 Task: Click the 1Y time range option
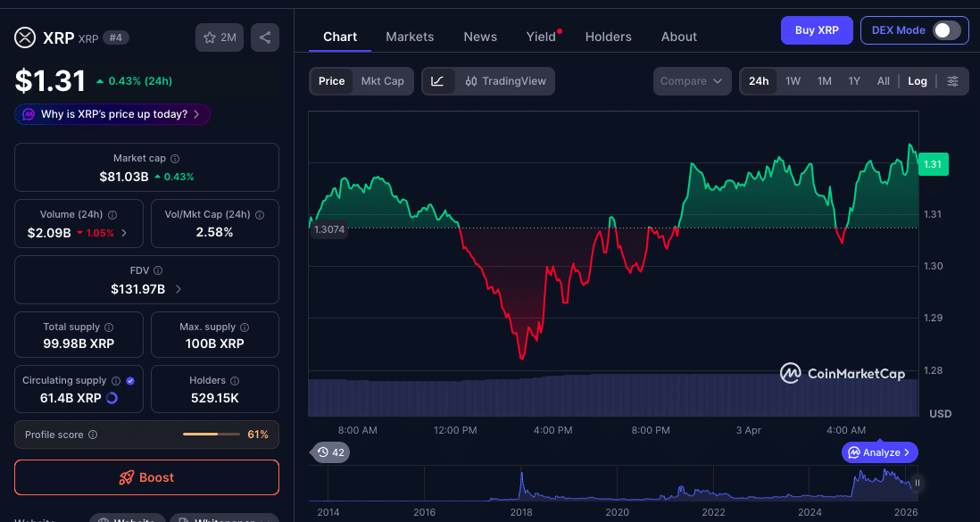click(853, 80)
